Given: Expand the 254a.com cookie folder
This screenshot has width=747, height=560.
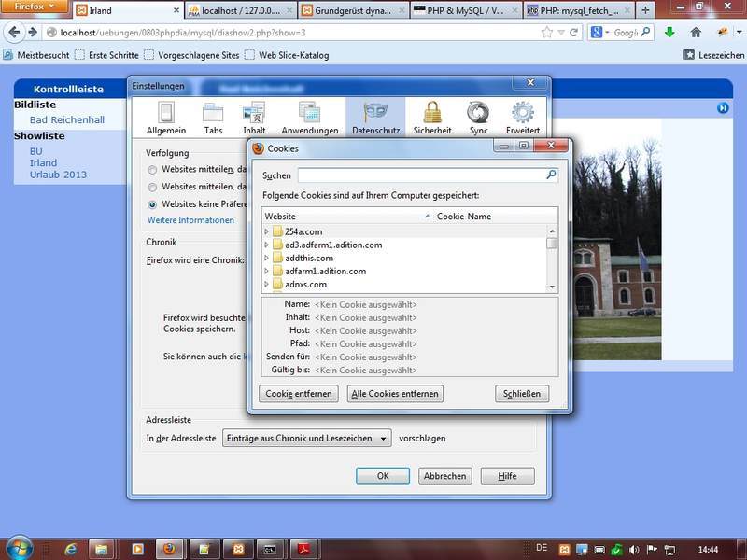Looking at the screenshot, I should (x=267, y=231).
